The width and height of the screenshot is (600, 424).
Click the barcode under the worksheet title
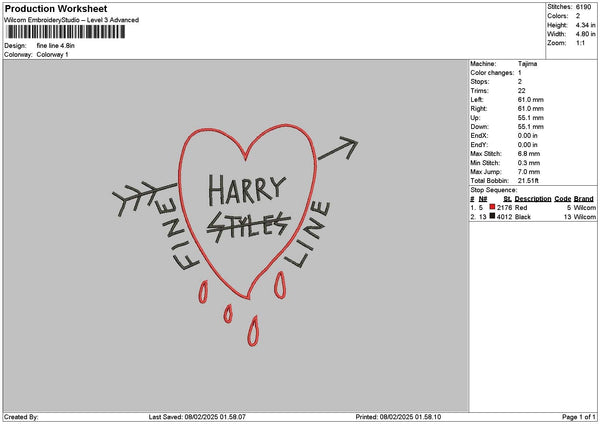[65, 32]
